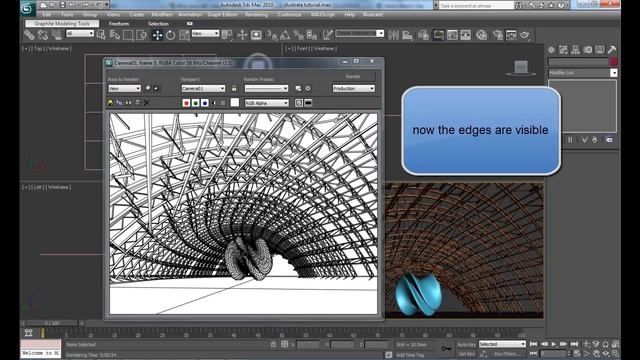Click the white color swatch in render window

[235, 102]
